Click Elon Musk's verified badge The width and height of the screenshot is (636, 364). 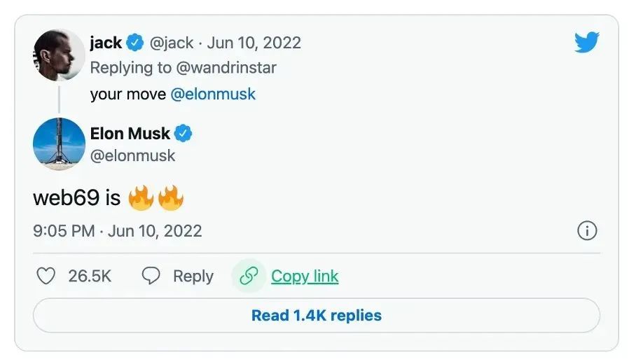pos(184,133)
